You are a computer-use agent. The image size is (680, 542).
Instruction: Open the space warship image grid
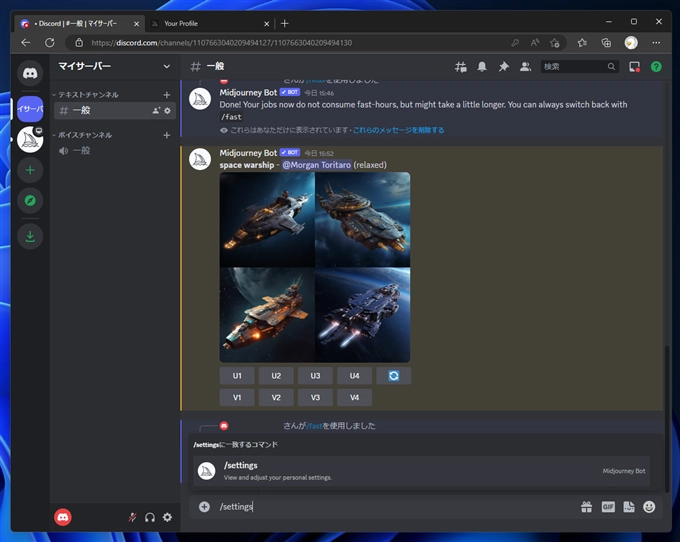[x=315, y=267]
